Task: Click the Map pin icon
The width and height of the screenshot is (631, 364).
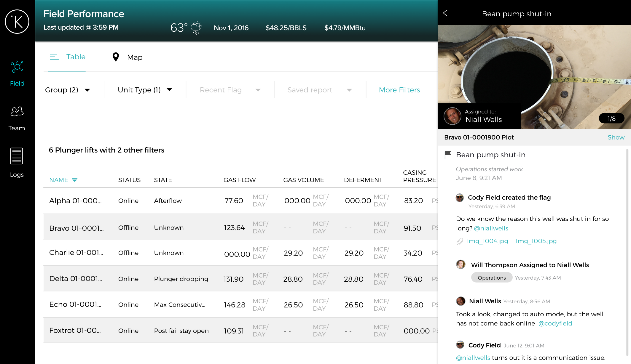Action: point(116,57)
